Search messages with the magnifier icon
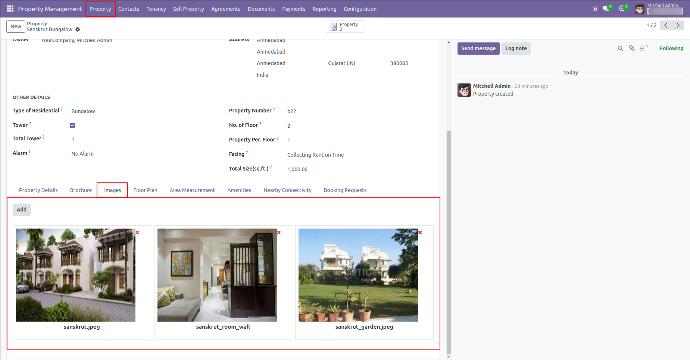The image size is (690, 360). [620, 48]
